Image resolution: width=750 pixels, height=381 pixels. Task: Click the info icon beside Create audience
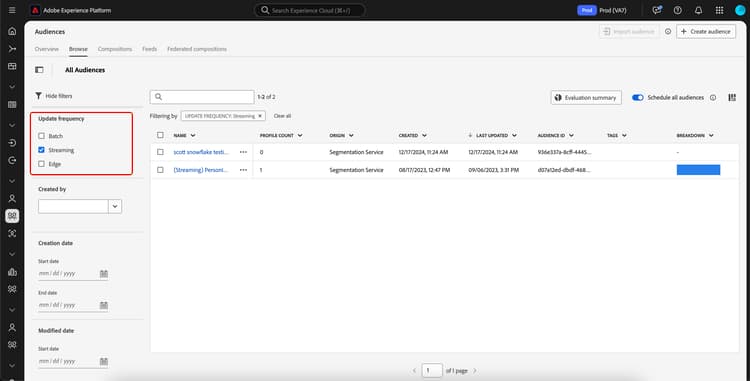(668, 32)
